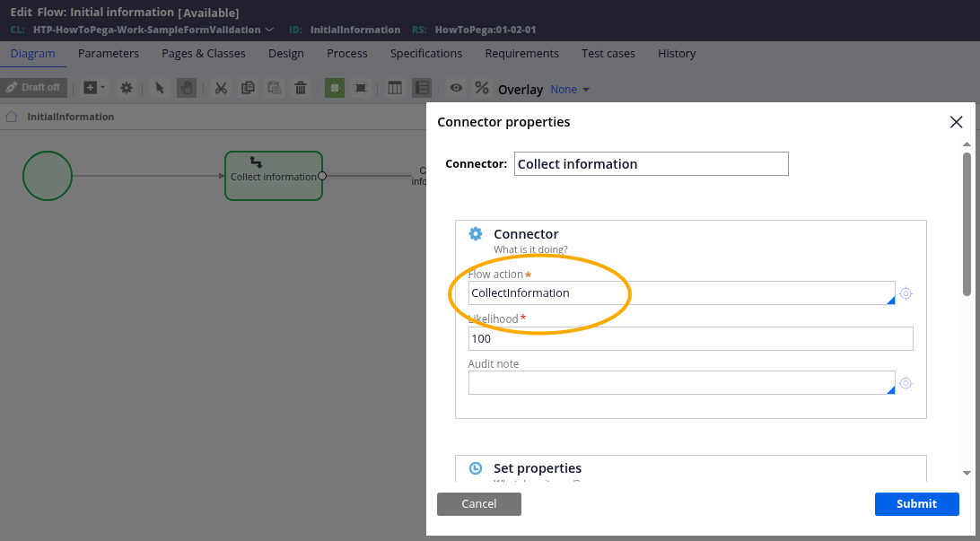Image resolution: width=980 pixels, height=541 pixels.
Task: Expand the add shape plus dropdown
Action: coord(93,88)
